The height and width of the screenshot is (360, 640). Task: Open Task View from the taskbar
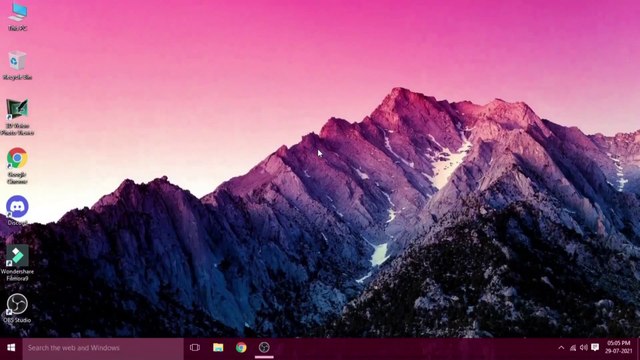tap(195, 348)
